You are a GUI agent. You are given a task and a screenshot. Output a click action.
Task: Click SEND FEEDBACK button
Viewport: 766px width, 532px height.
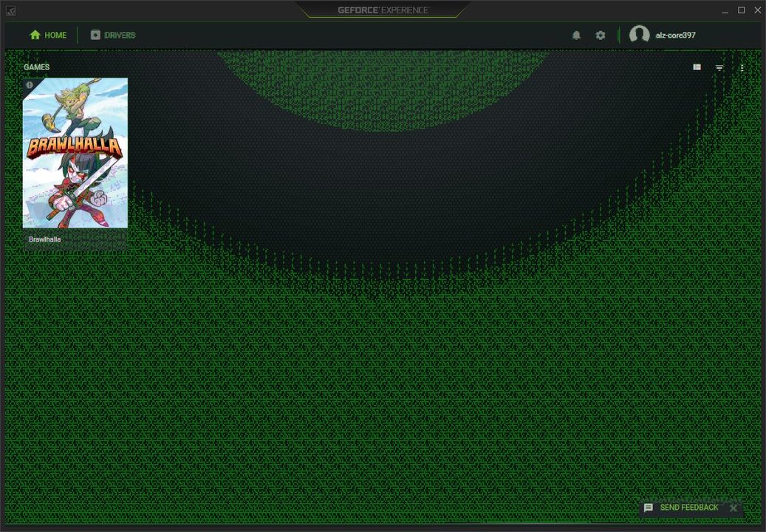click(689, 508)
